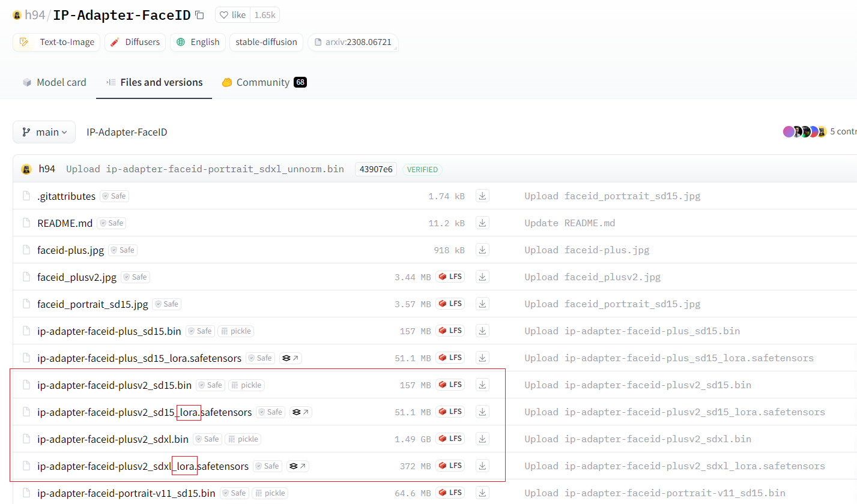857x504 pixels.
Task: Open ip-adapter-faceid-plusv2_sdxl.bin file link
Action: point(113,439)
